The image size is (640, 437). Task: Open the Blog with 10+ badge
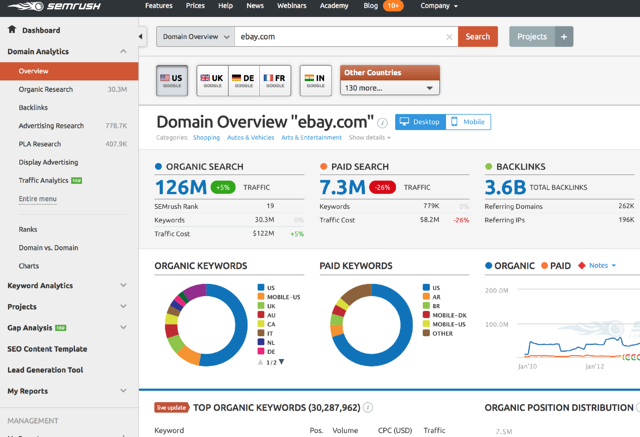coord(383,6)
